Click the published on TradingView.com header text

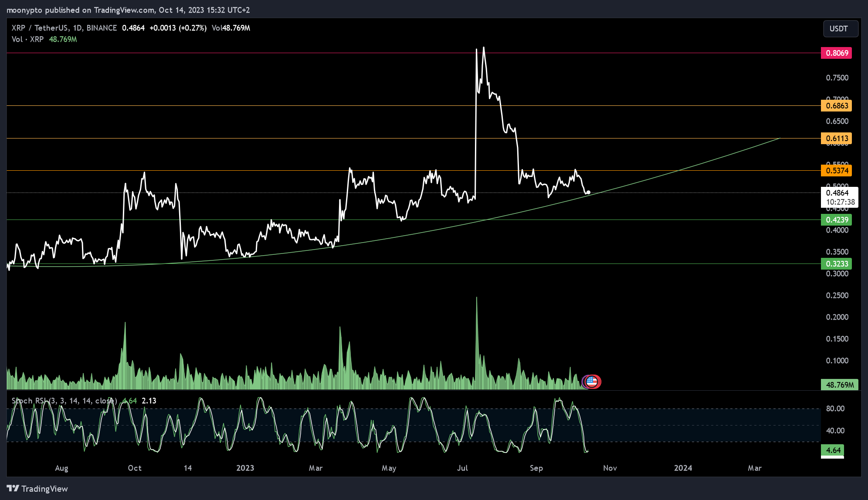coord(99,10)
